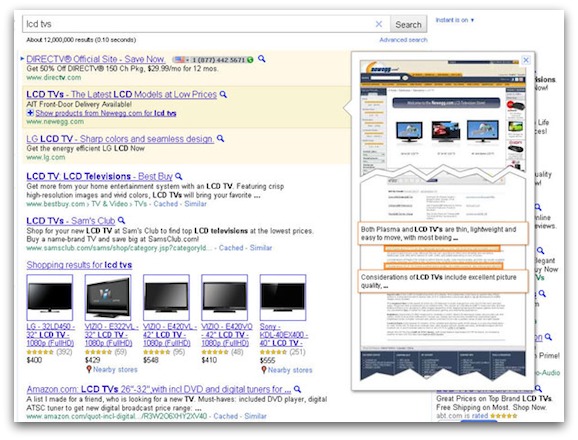Preview Amazon result magnifier icon

click(297, 389)
